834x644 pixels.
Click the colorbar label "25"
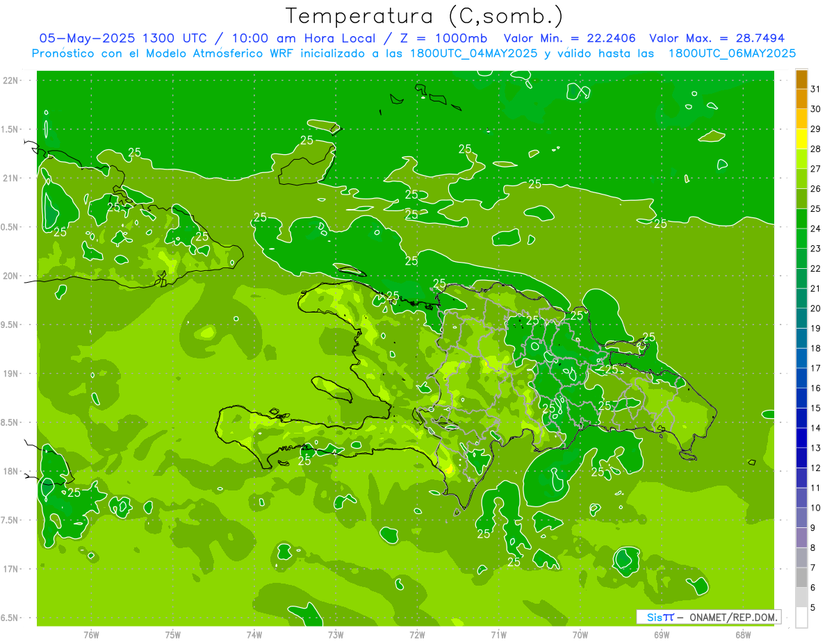click(816, 208)
